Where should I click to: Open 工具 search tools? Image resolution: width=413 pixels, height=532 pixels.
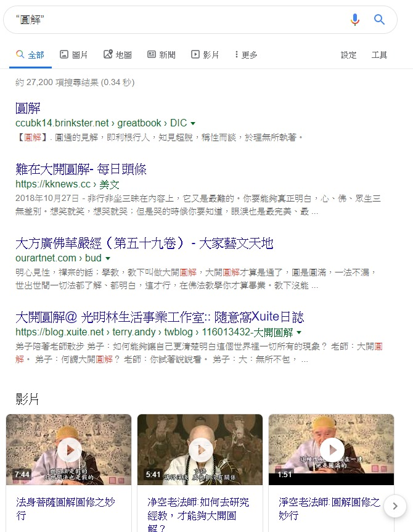(x=379, y=55)
